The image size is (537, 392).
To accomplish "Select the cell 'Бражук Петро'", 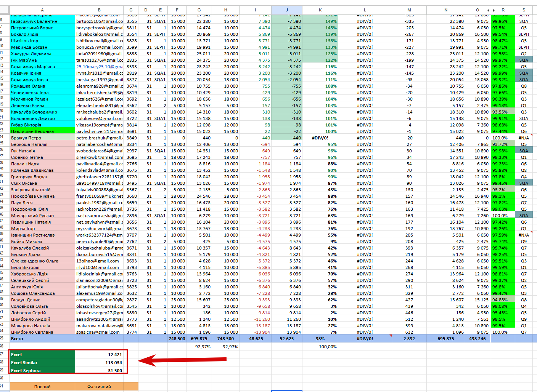I will click(x=42, y=138).
